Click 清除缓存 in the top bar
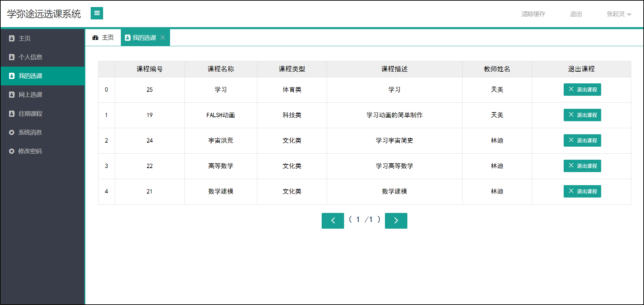Screen dimensions: 644x305 tap(533, 14)
